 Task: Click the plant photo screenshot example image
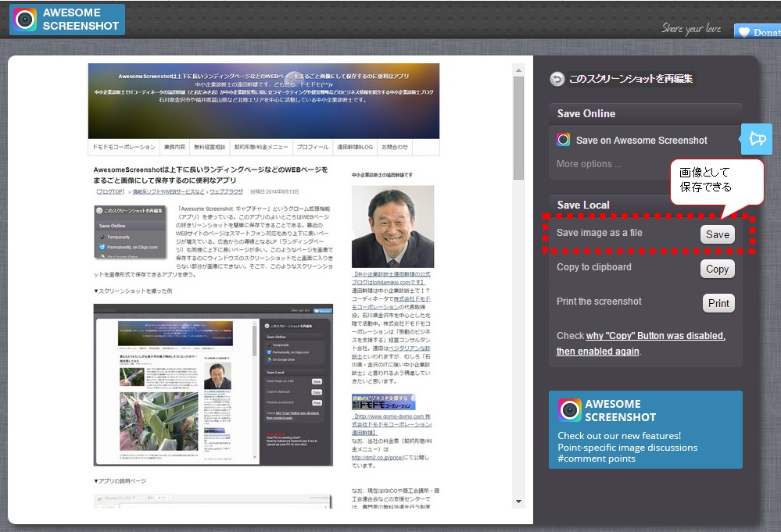coord(159,421)
